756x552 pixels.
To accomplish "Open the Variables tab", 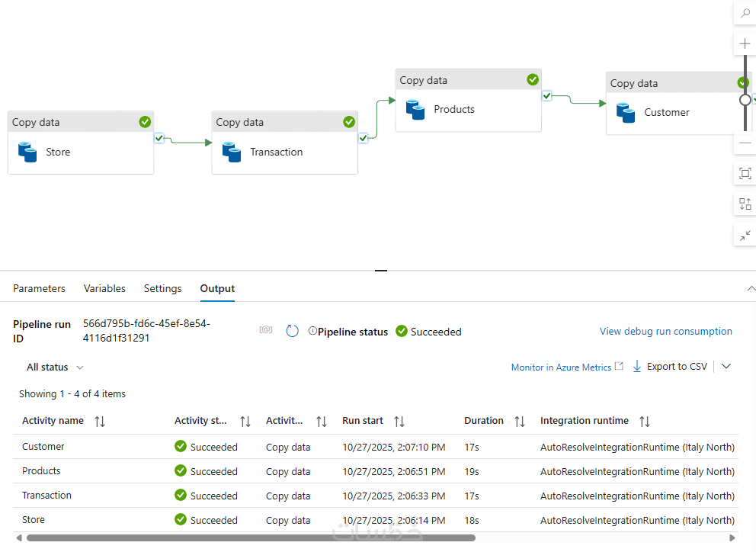I will coord(104,289).
